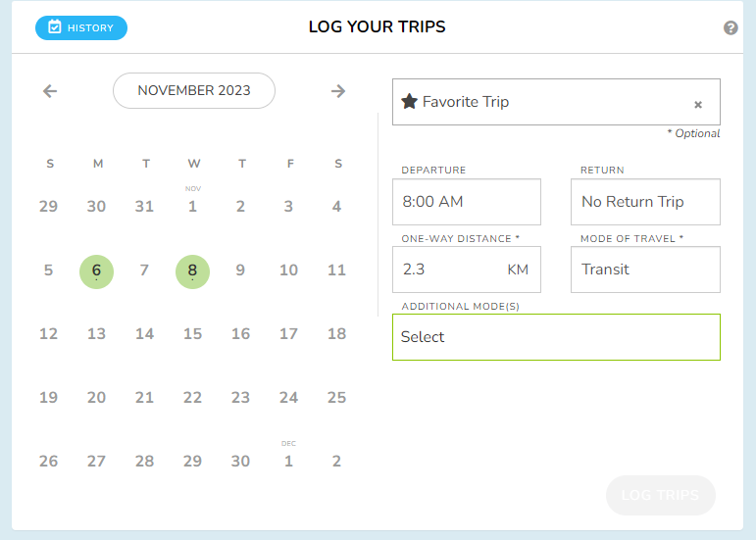Deselect highlighted date 6 on calendar
Image resolution: width=756 pixels, height=540 pixels.
coord(96,271)
